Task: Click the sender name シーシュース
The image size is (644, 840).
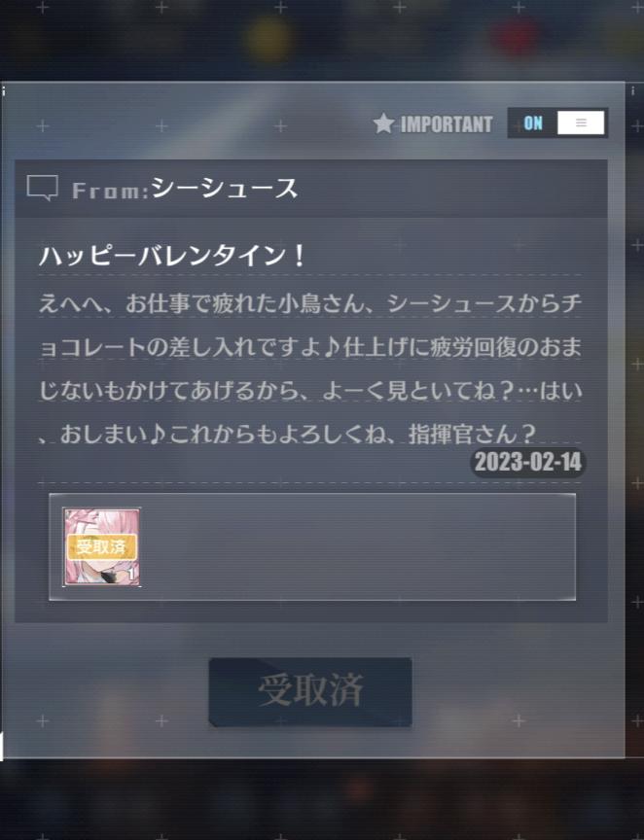Action: point(224,188)
